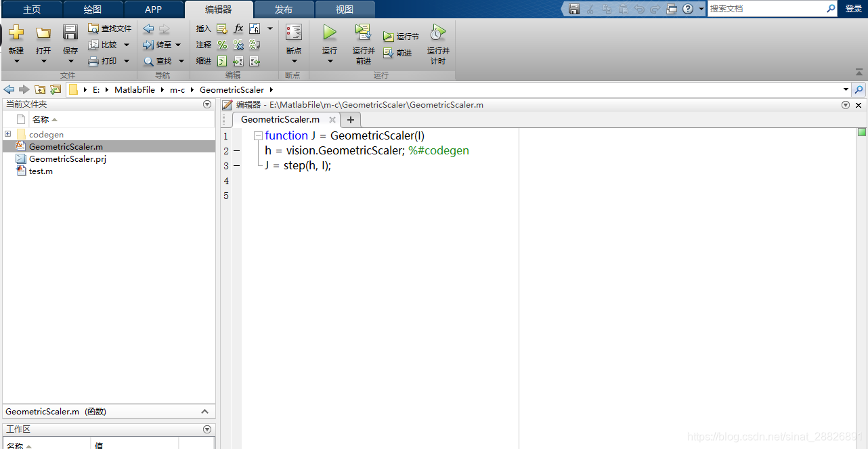
Task: Click the 登录 (Sign In) link
Action: tap(854, 9)
